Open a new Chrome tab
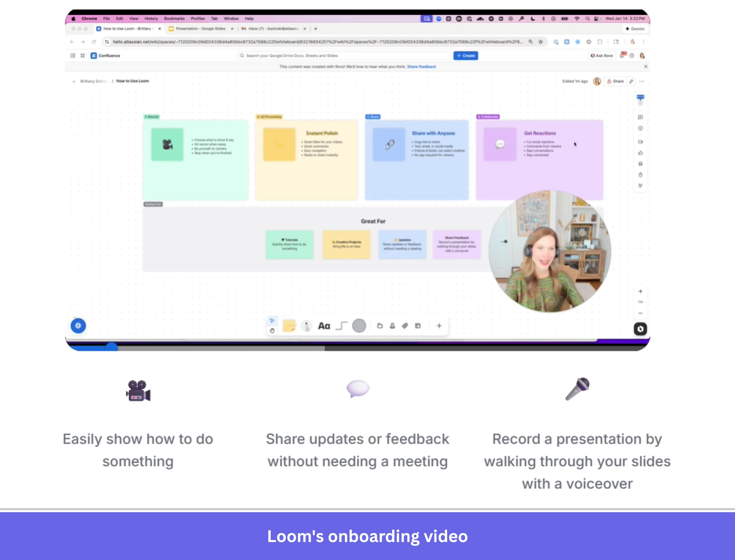This screenshot has height=560, width=735. 316,29
